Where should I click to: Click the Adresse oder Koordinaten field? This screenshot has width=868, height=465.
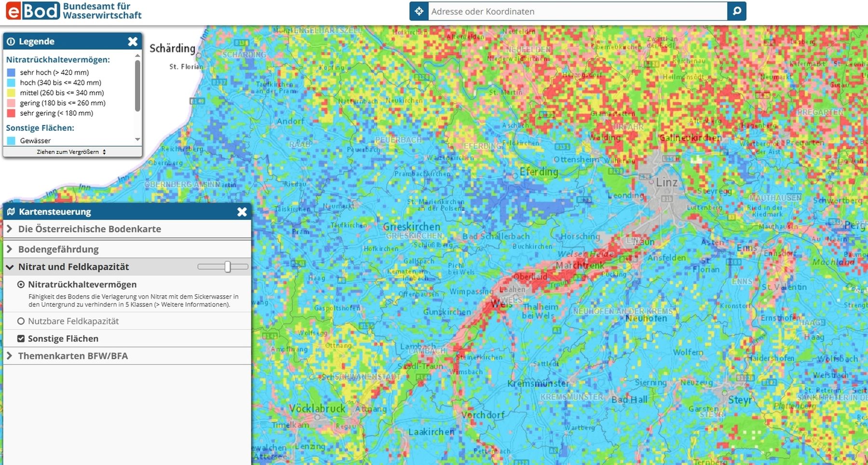pos(578,11)
